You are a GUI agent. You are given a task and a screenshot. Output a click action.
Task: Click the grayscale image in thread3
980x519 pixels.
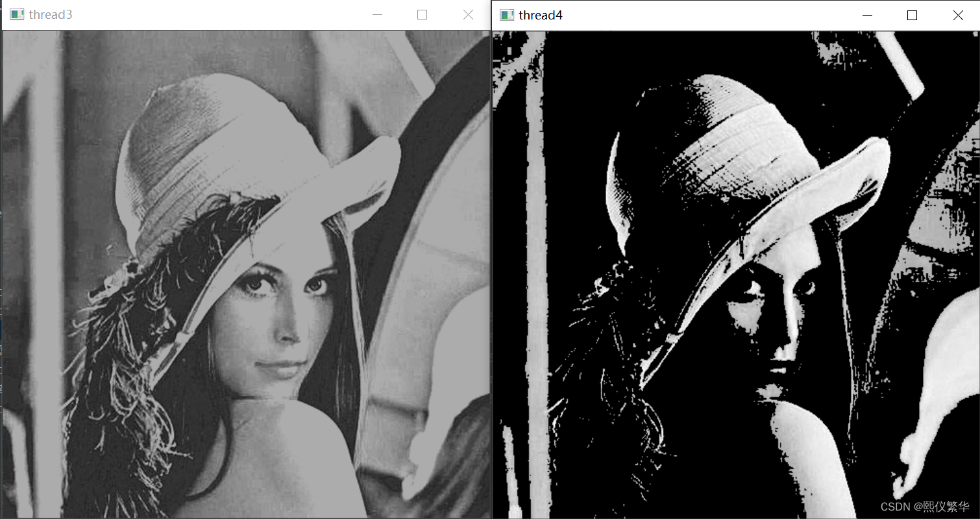click(x=246, y=274)
